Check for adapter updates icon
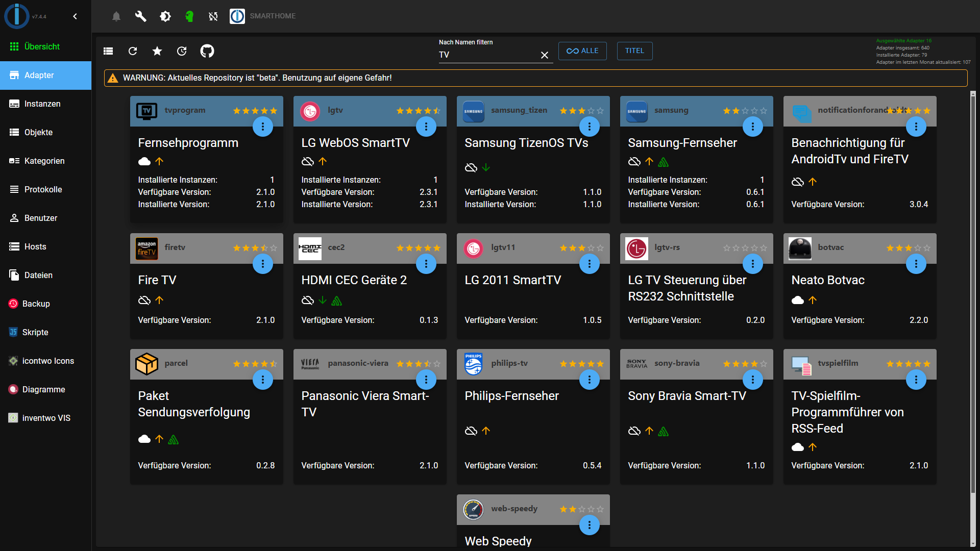980x551 pixels. [x=182, y=51]
